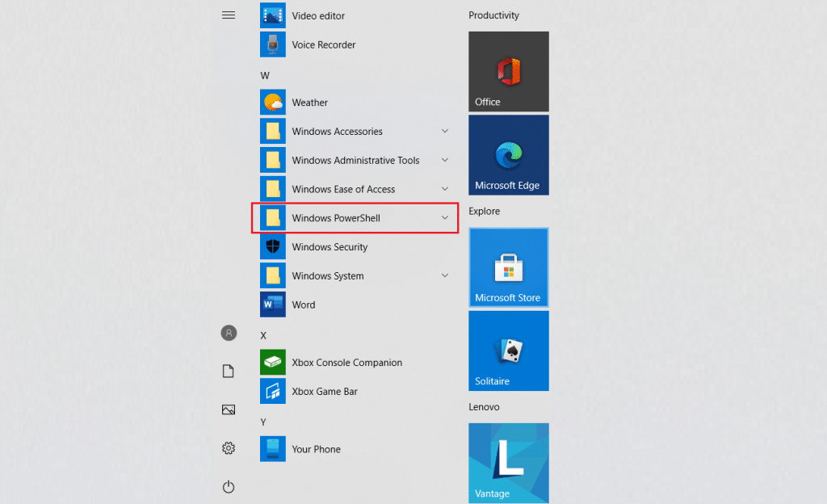Click the user account avatar icon
The width and height of the screenshot is (827, 504).
point(229,334)
